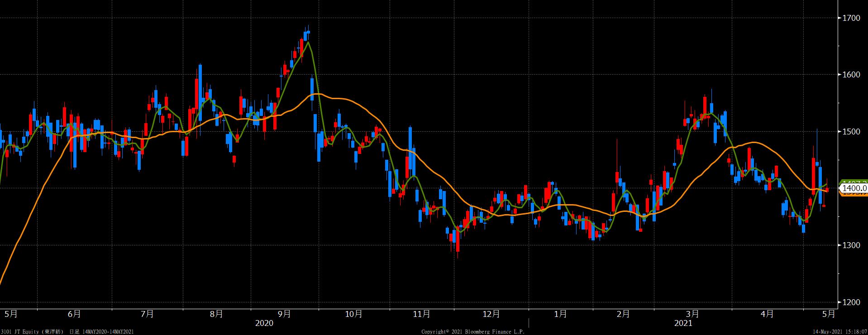Click the 1300 price axis label
868x335 pixels.
pyautogui.click(x=851, y=245)
